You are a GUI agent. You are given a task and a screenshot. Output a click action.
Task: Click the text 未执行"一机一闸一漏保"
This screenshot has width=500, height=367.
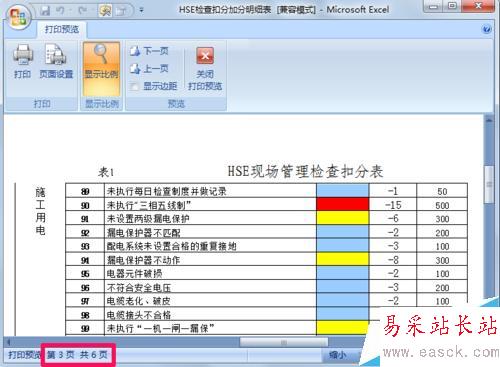(160, 328)
